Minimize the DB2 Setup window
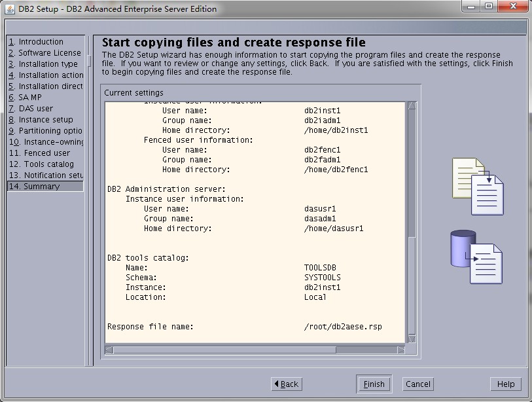 coord(471,7)
